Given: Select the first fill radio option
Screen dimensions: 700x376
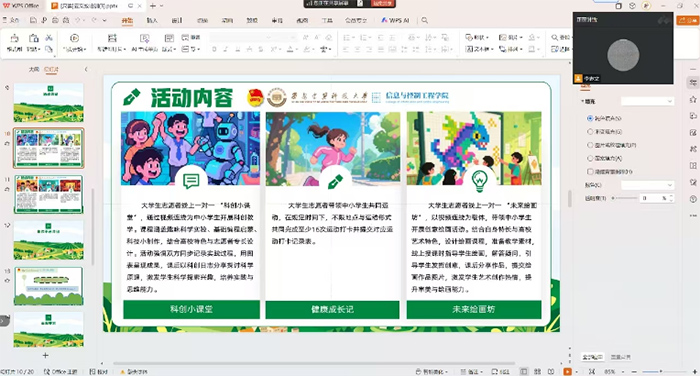Looking at the screenshot, I should pyautogui.click(x=590, y=118).
